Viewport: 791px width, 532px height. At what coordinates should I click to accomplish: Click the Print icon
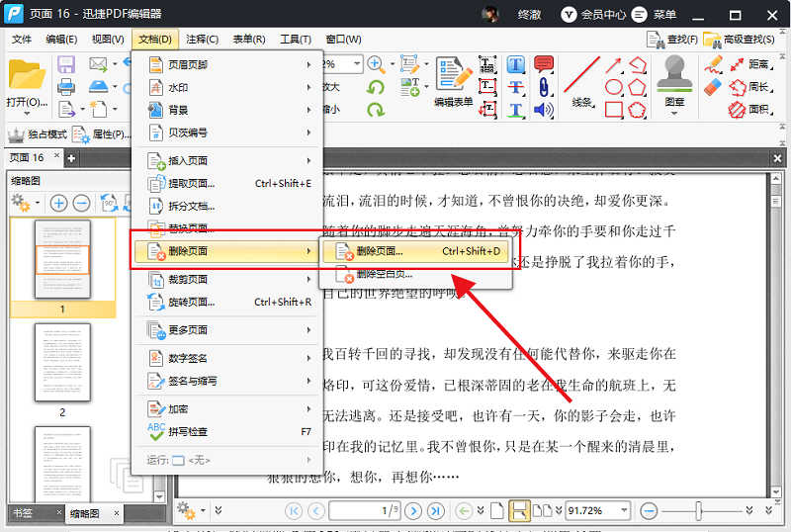(66, 87)
